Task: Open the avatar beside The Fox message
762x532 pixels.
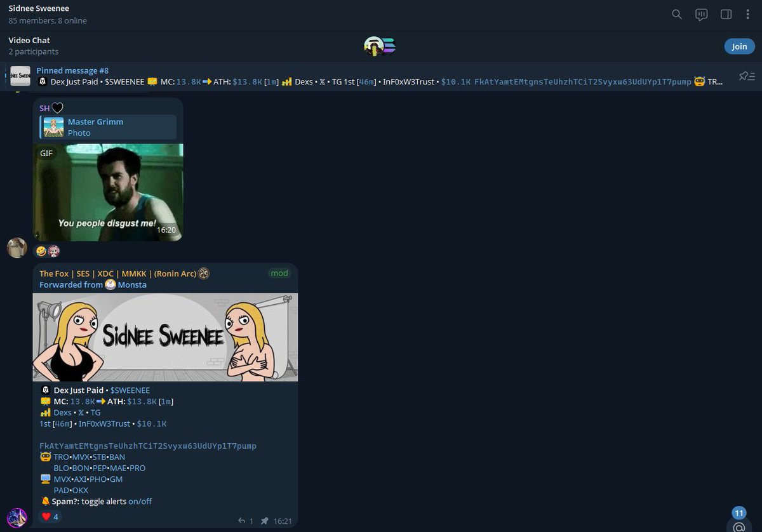Action: (x=17, y=518)
